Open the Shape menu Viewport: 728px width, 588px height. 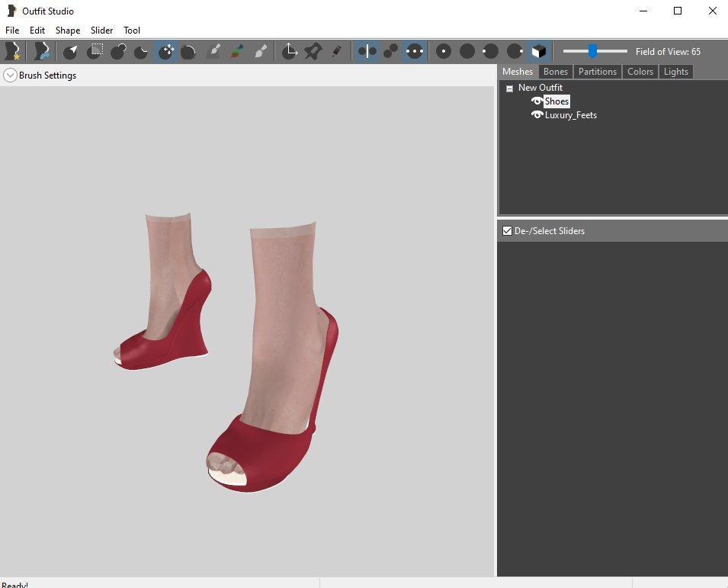67,31
